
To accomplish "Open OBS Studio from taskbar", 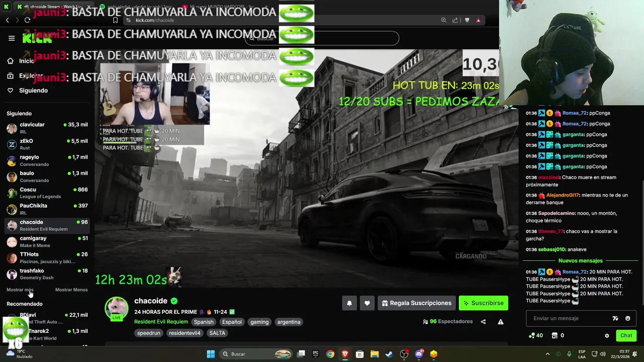I will 404,354.
